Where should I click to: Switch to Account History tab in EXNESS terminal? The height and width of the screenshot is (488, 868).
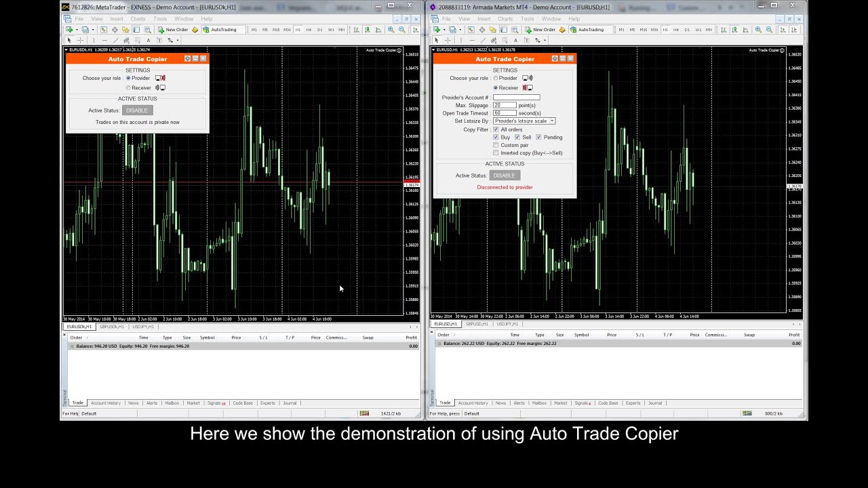106,403
